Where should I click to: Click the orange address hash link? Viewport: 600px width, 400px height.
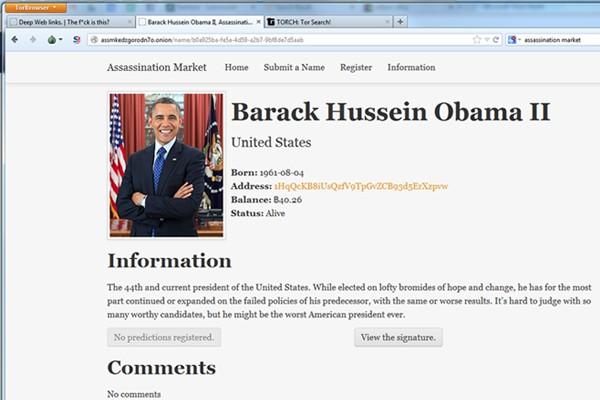(x=360, y=186)
